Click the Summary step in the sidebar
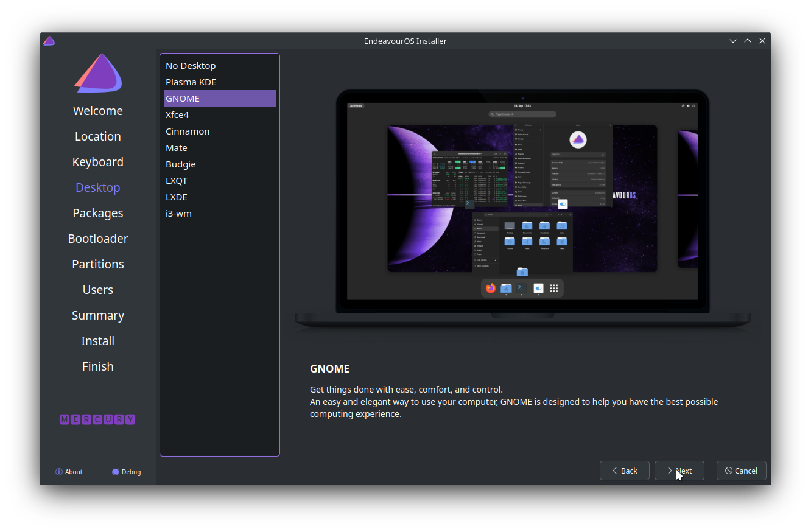This screenshot has width=811, height=532. [98, 315]
